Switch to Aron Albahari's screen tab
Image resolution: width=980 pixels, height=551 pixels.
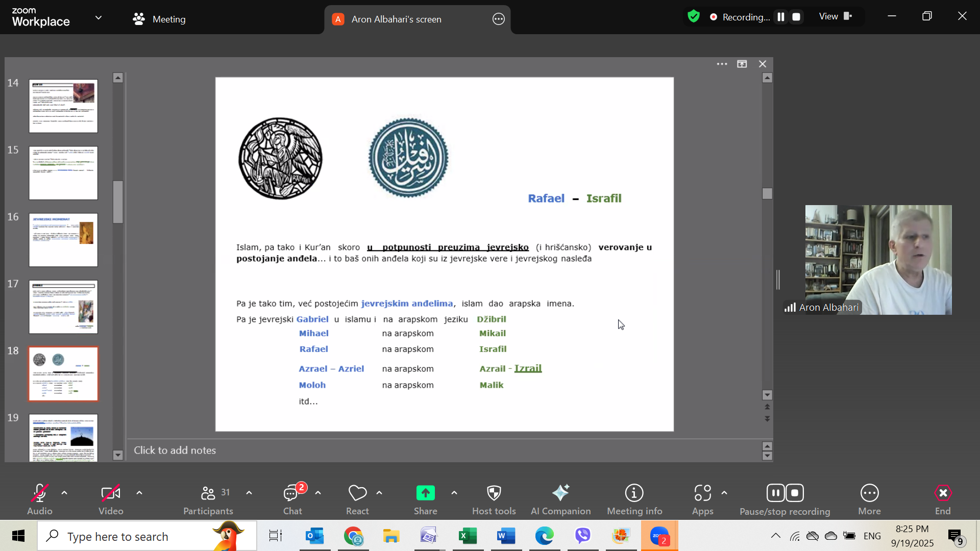click(x=396, y=19)
